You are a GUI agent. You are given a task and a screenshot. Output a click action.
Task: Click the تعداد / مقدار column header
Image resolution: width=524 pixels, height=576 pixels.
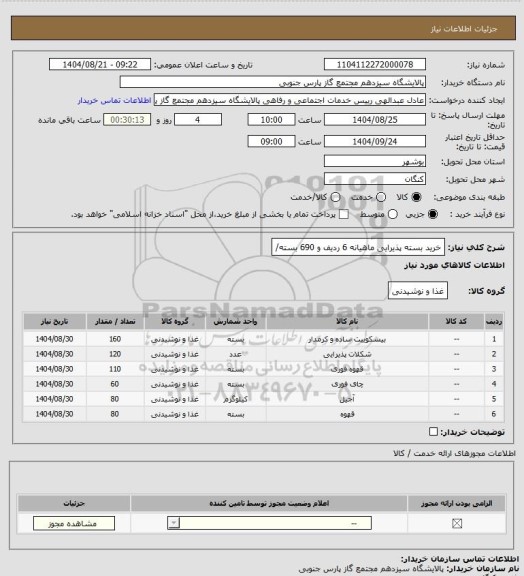pos(115,321)
